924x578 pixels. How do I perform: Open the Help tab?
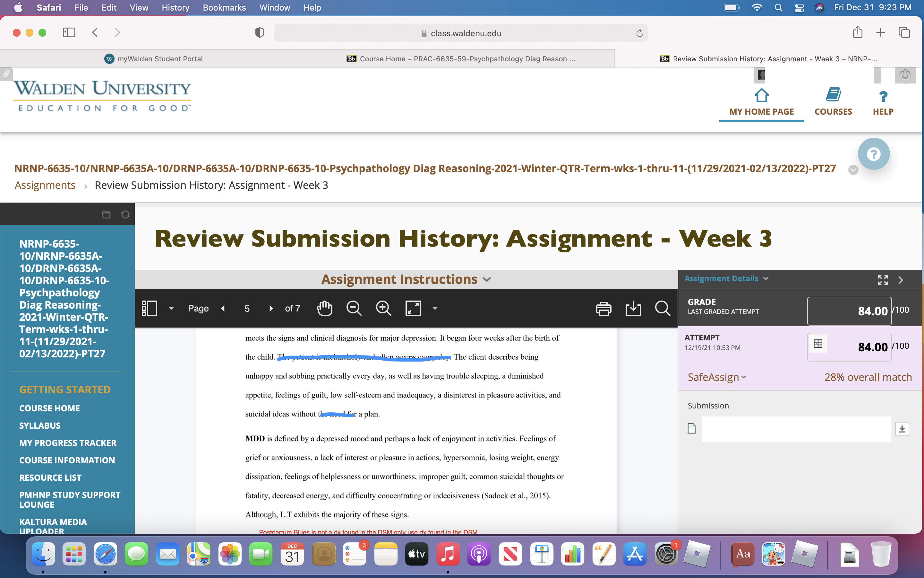[883, 102]
